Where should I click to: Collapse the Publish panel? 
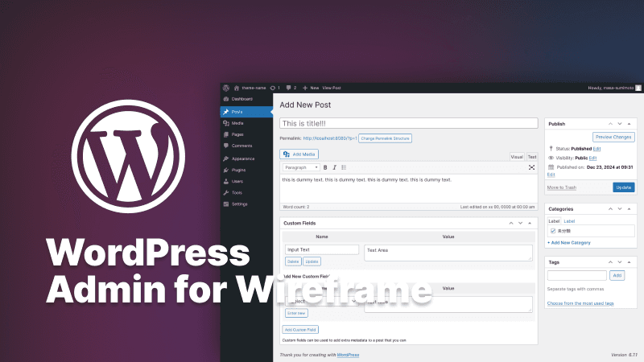click(630, 124)
